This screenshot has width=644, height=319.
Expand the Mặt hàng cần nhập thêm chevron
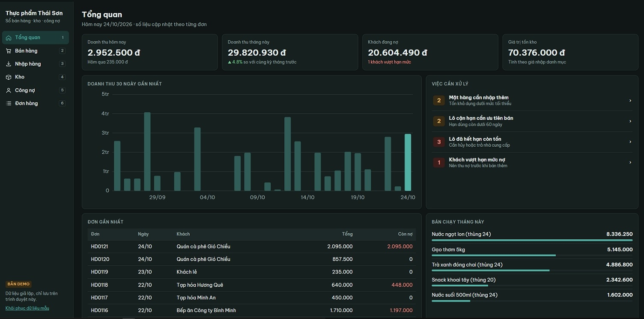[630, 101]
